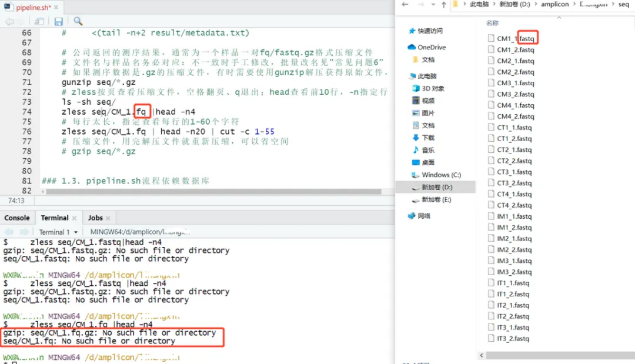Image resolution: width=635 pixels, height=364 pixels.
Task: Select file IM3_1.fastq
Action: [510, 261]
